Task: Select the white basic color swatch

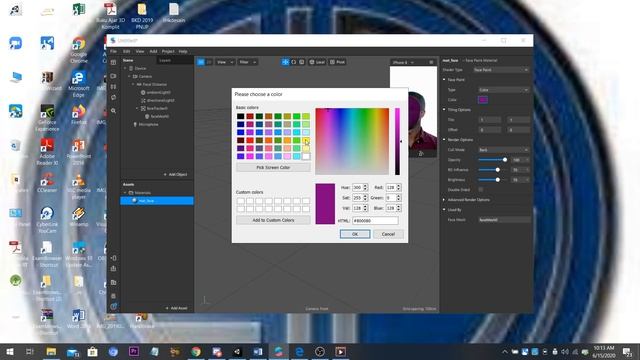Action: click(x=306, y=156)
